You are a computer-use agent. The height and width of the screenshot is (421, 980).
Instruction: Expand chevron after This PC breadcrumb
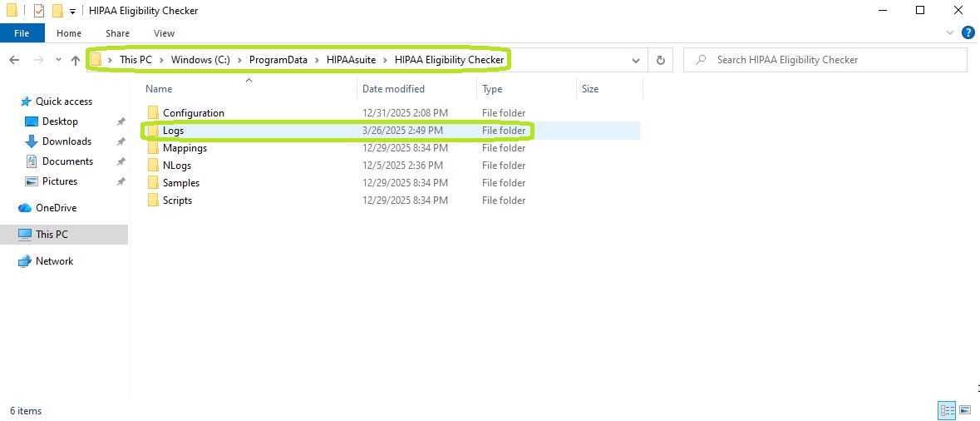click(x=161, y=60)
